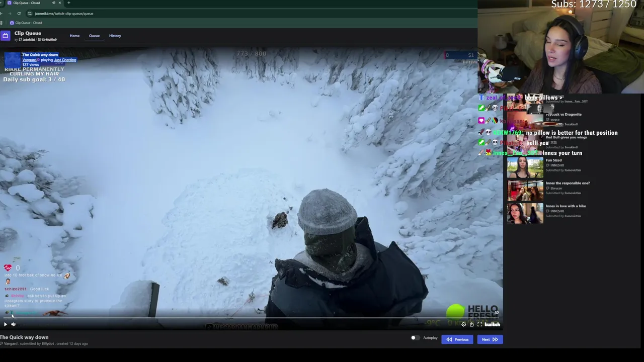Screen dimensions: 644x362
Task: Select 'Innes the responsible one?' clip thumbnail
Action: (525, 191)
